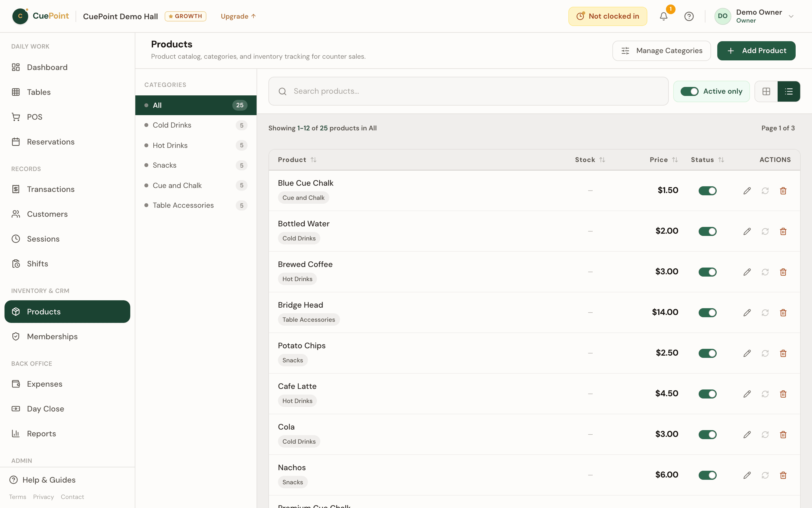
Task: Delete Cola product
Action: (x=783, y=435)
